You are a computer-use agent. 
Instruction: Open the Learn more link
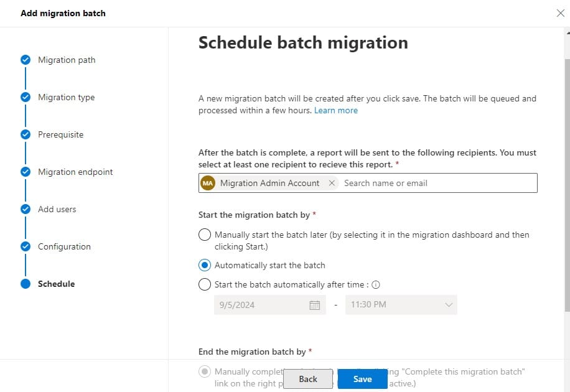tap(335, 110)
